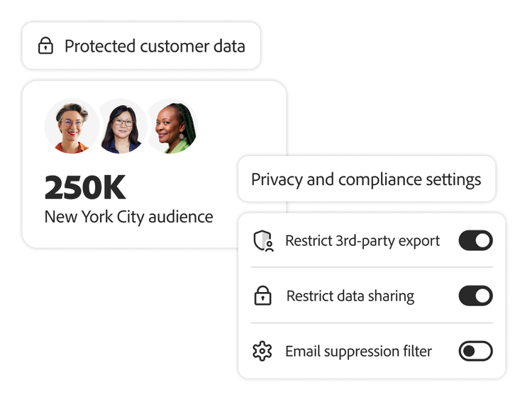Select the Restrict 3rd-party export label
The image size is (532, 399).
(362, 241)
